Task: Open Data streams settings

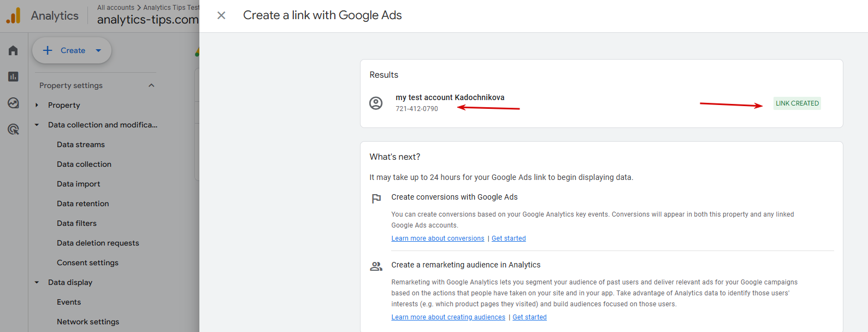Action: coord(81,144)
